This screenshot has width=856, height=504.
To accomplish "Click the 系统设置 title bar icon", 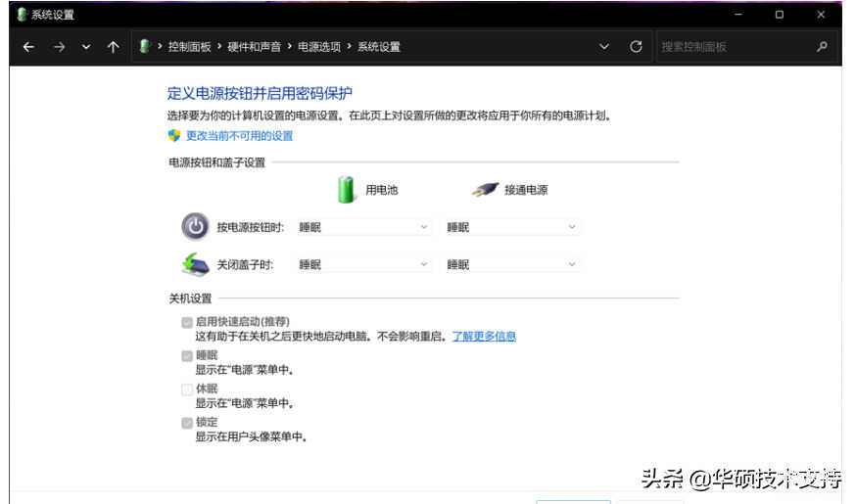I will tap(22, 15).
